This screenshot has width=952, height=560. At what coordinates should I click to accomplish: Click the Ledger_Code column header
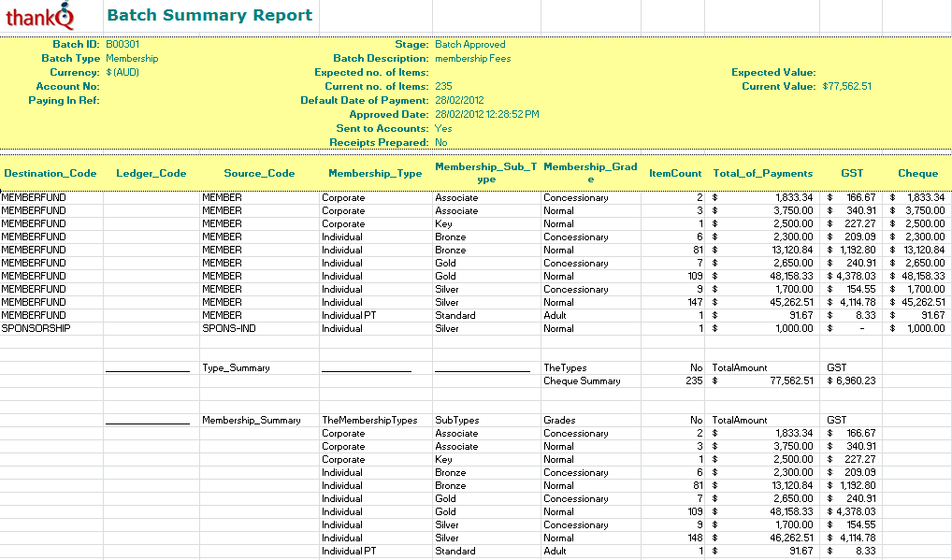coord(151,173)
